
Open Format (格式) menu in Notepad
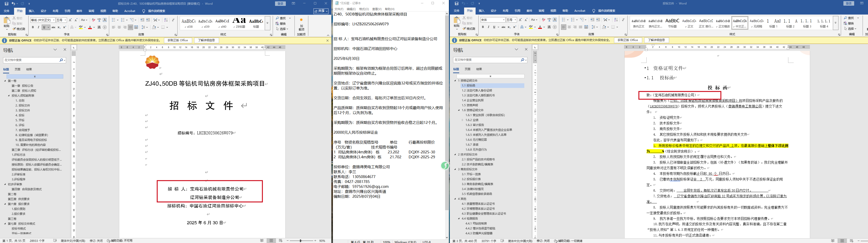pyautogui.click(x=364, y=9)
